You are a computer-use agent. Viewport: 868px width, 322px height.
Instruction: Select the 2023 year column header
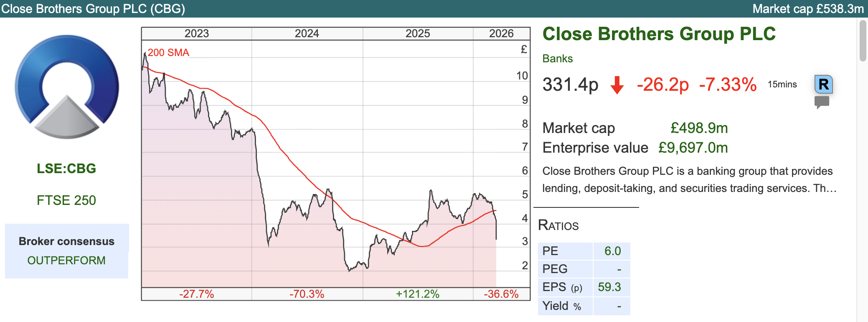pos(197,33)
